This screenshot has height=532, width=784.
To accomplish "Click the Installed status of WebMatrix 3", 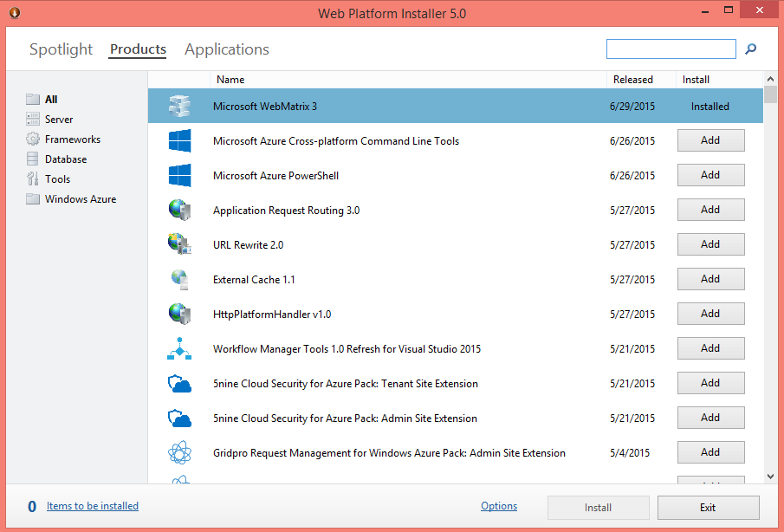I will (x=710, y=106).
